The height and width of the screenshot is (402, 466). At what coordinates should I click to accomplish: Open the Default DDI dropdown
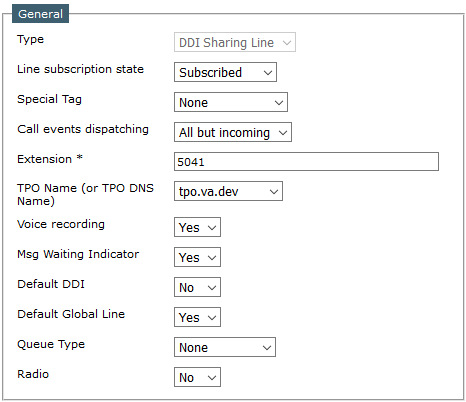pos(197,287)
